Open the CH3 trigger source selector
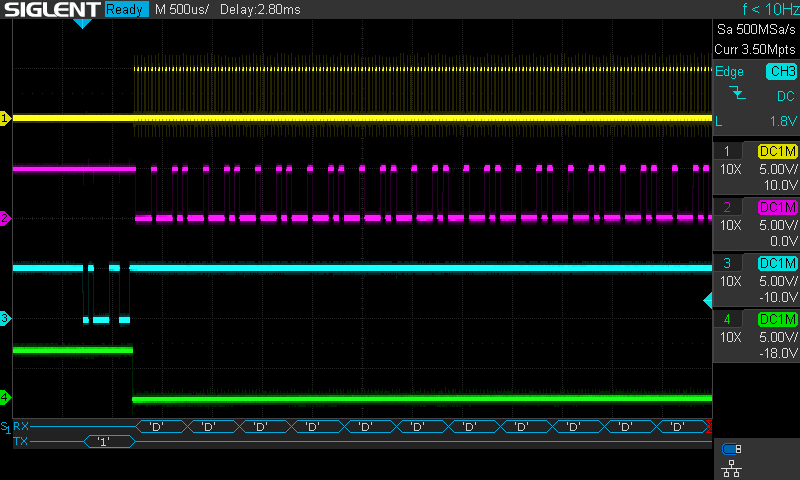The height and width of the screenshot is (480, 800). tap(780, 72)
